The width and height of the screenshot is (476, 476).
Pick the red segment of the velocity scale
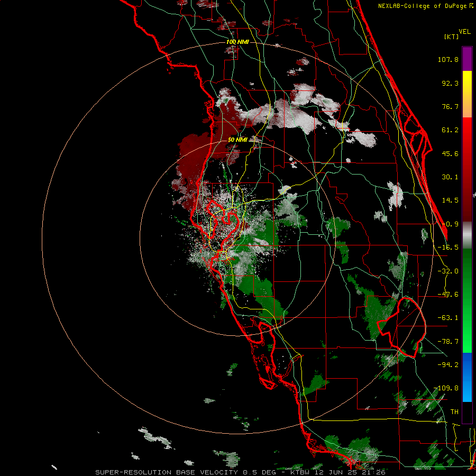467,169
